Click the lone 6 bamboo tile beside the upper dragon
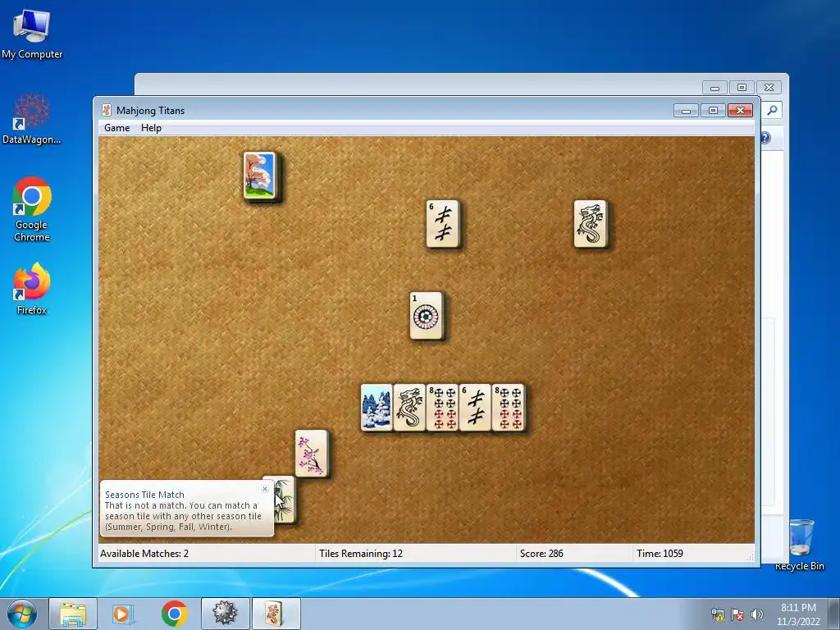840x630 pixels. [443, 224]
